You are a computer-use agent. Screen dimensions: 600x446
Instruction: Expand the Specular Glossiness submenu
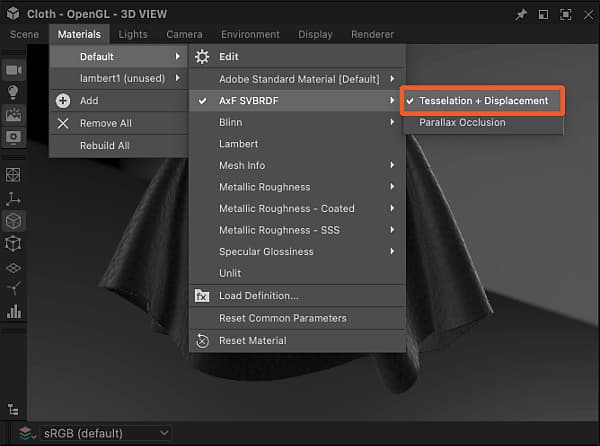[392, 251]
